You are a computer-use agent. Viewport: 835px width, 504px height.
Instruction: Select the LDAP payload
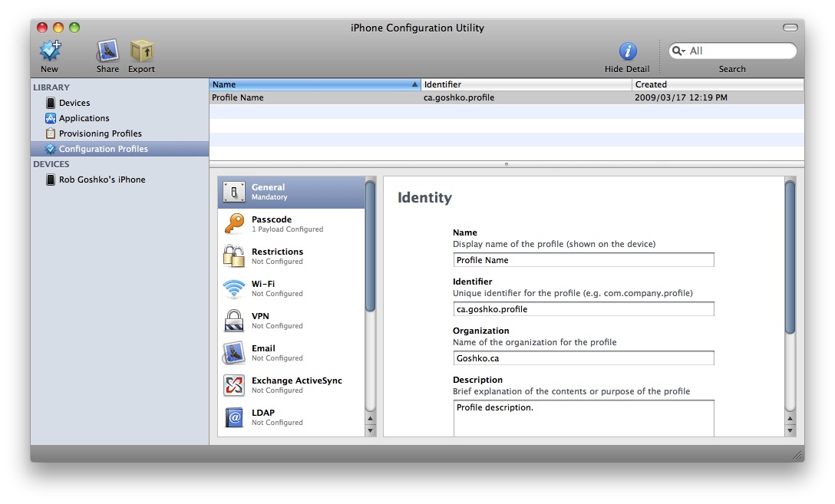[292, 417]
